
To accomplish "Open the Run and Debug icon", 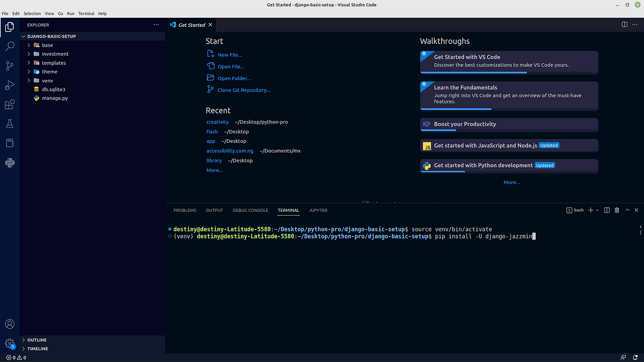I will (10, 85).
